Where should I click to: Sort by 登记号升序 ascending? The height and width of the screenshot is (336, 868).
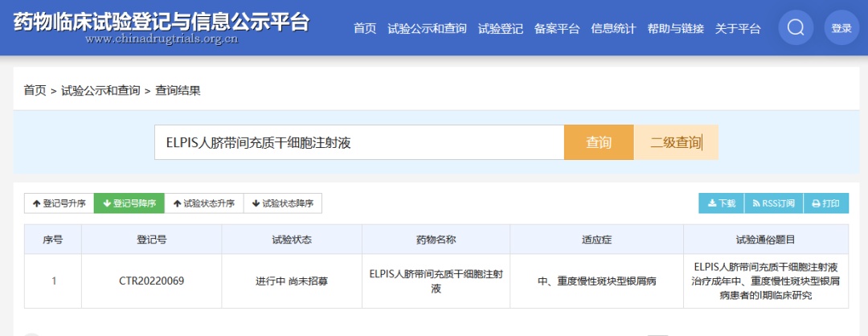pyautogui.click(x=59, y=203)
